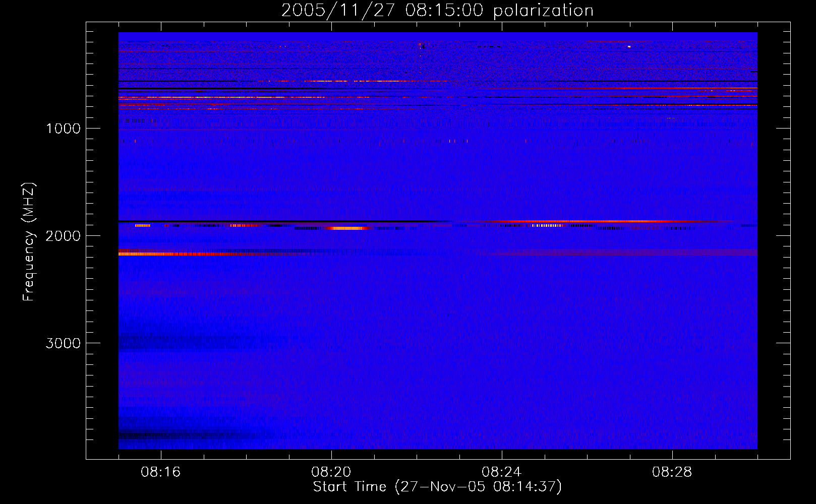Click the 'Start Time (27-Nov-05 08:14:37)' label
Viewport: 816px width, 504px height.
click(437, 487)
